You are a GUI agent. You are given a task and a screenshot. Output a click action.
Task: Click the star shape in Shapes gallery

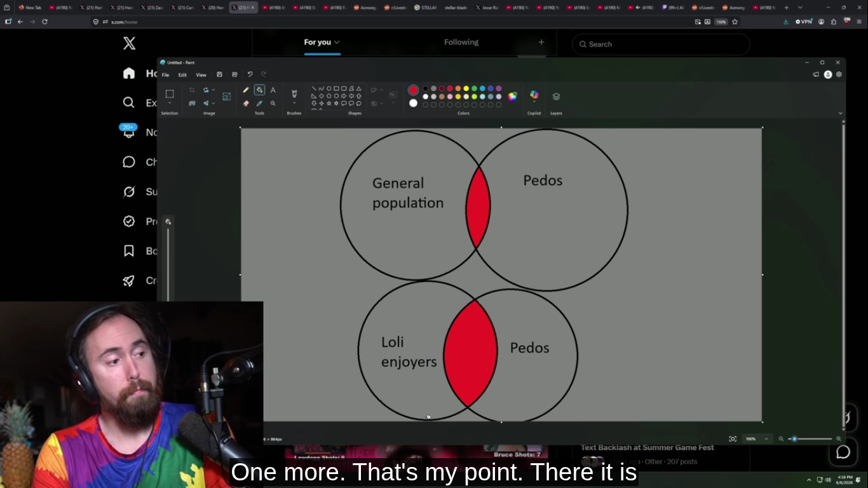[329, 103]
